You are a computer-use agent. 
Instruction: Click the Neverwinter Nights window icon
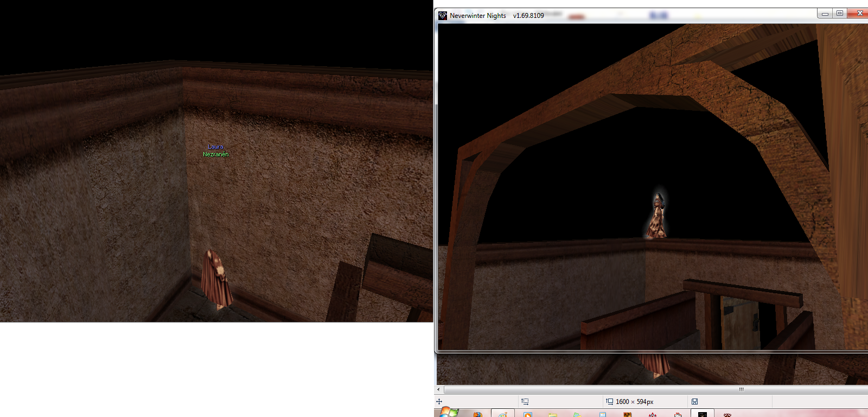pos(443,15)
